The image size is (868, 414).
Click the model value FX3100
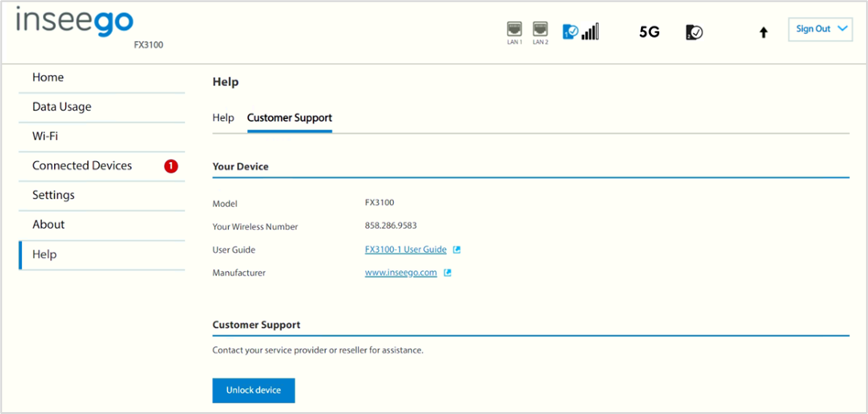tap(379, 202)
